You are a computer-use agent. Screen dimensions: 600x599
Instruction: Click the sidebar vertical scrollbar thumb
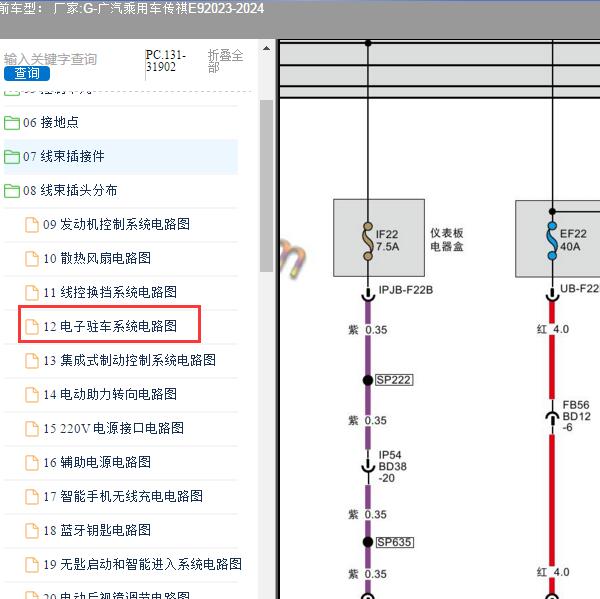(266, 186)
